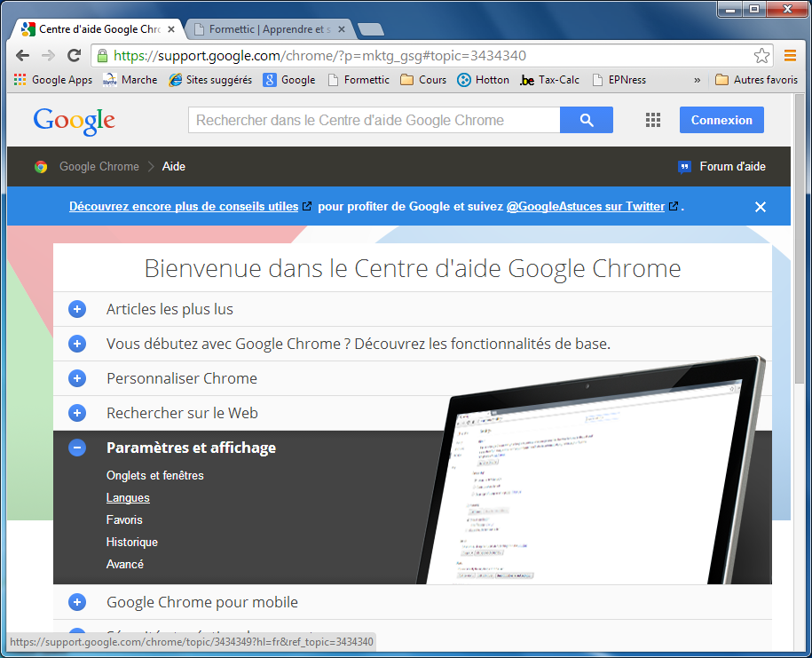The image size is (812, 658).
Task: Open the Google bookmark in bookmarks bar
Action: pyautogui.click(x=289, y=80)
